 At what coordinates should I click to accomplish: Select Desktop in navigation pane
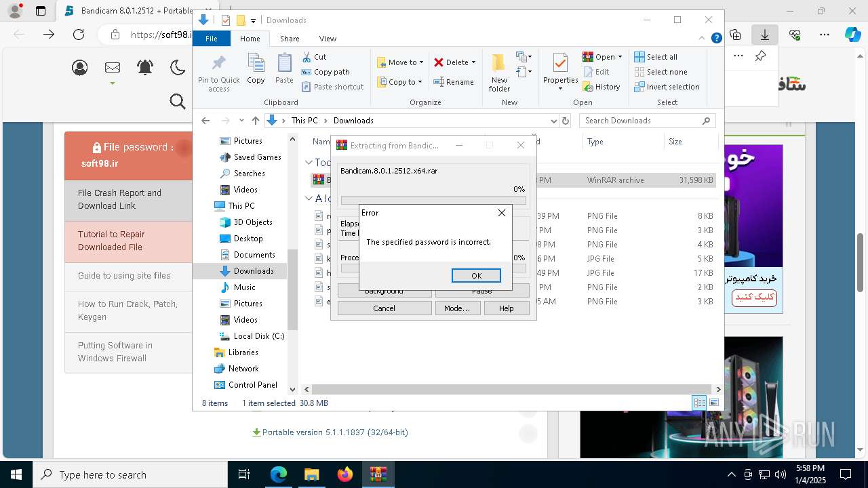point(241,239)
